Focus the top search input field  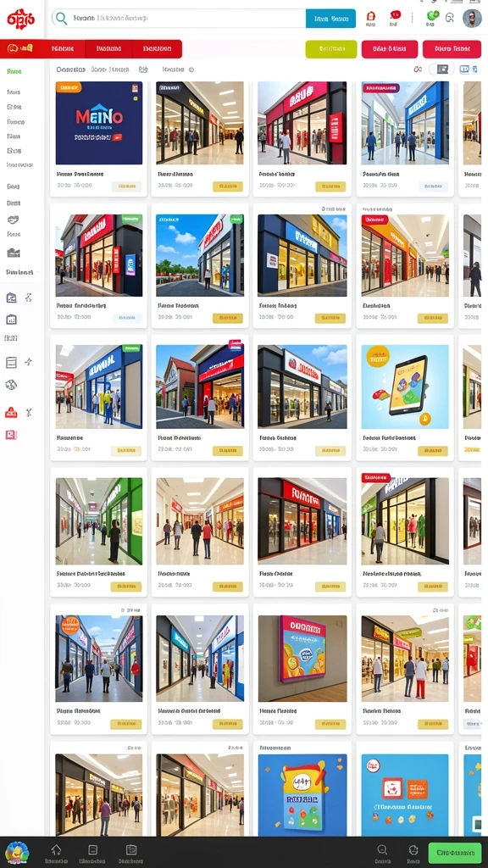coord(178,19)
